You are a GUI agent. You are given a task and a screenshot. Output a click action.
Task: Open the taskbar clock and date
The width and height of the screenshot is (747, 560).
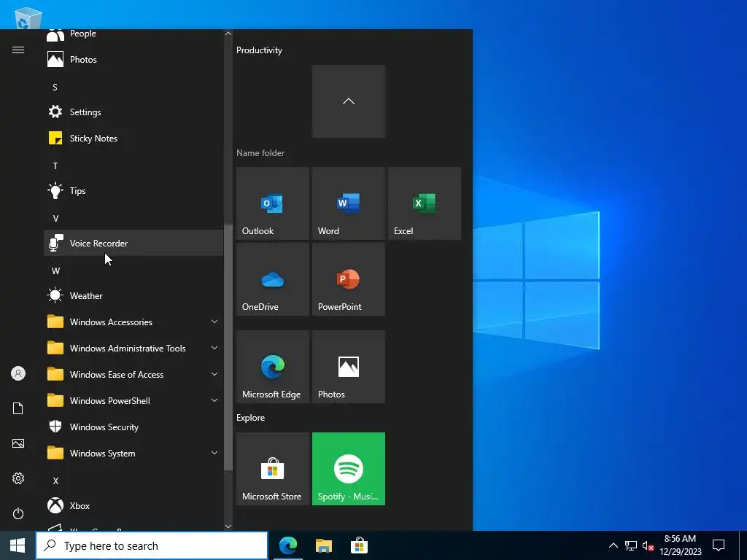[681, 545]
